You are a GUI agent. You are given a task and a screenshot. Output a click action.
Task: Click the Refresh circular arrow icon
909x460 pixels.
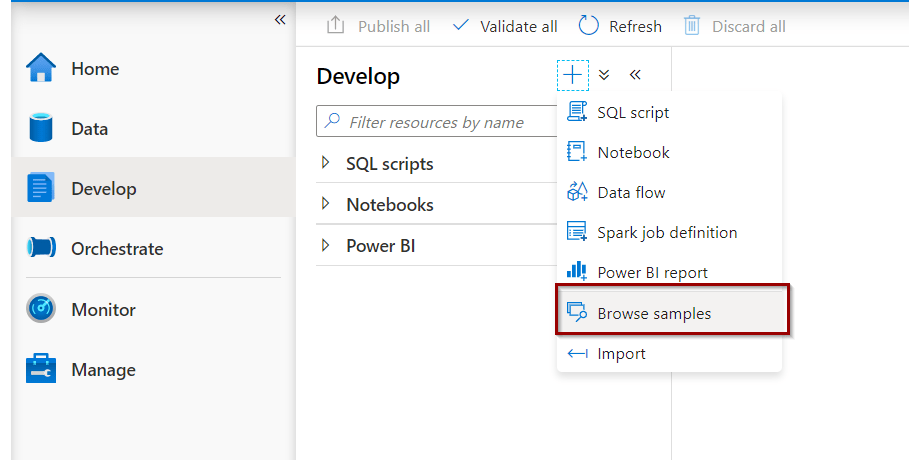pos(588,26)
